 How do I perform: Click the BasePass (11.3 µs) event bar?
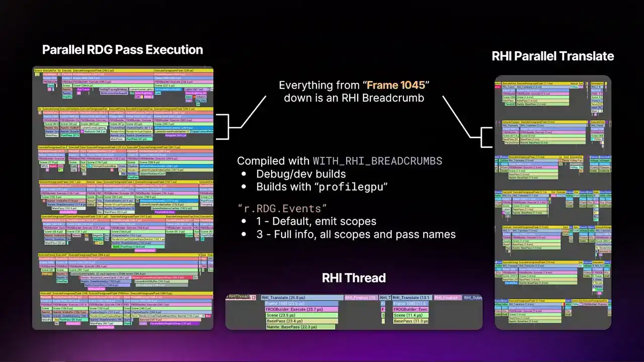click(x=410, y=321)
